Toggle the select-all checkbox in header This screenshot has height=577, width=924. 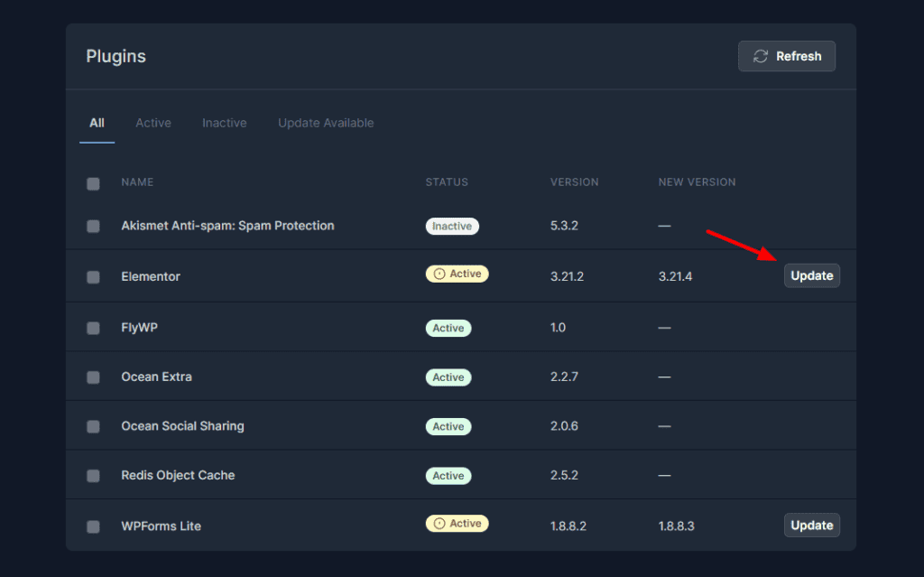(x=93, y=183)
